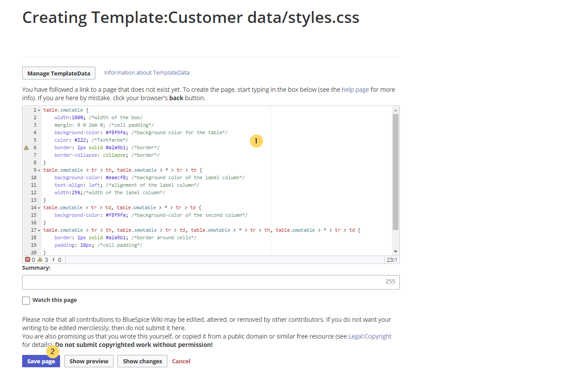Focus the Summary input field
588x373 pixels.
click(211, 283)
